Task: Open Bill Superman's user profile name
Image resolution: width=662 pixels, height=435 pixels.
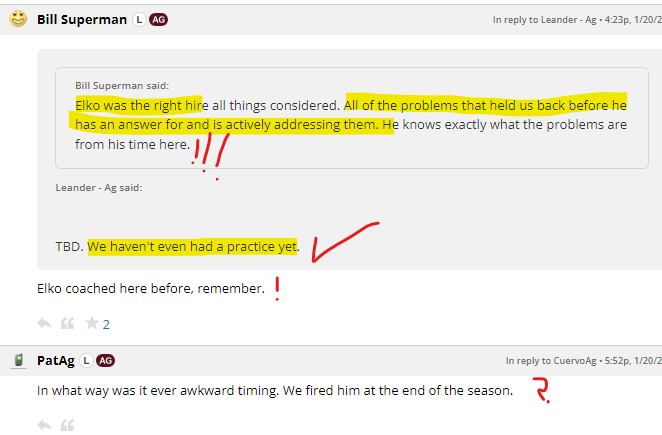Action: [82, 19]
